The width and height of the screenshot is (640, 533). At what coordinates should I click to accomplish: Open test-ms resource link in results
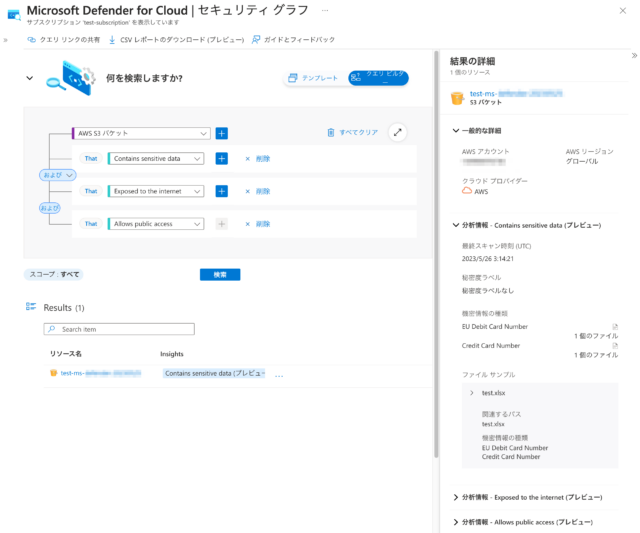pyautogui.click(x=101, y=373)
